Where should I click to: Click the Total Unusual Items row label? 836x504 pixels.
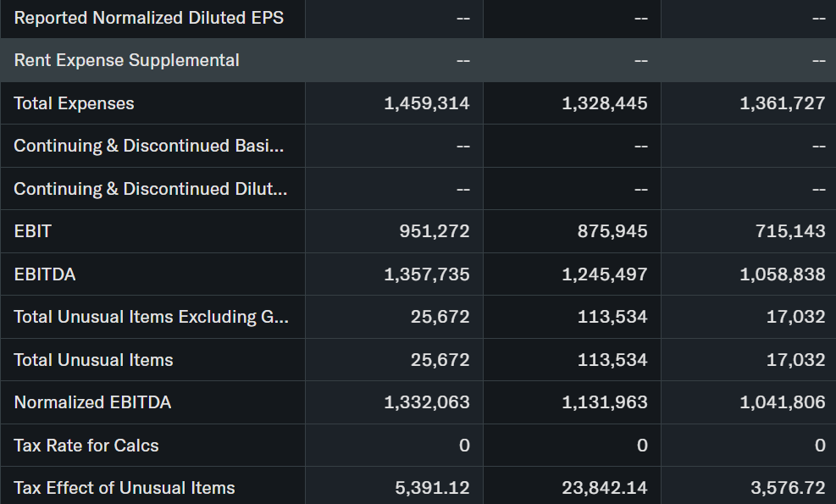[x=93, y=360]
